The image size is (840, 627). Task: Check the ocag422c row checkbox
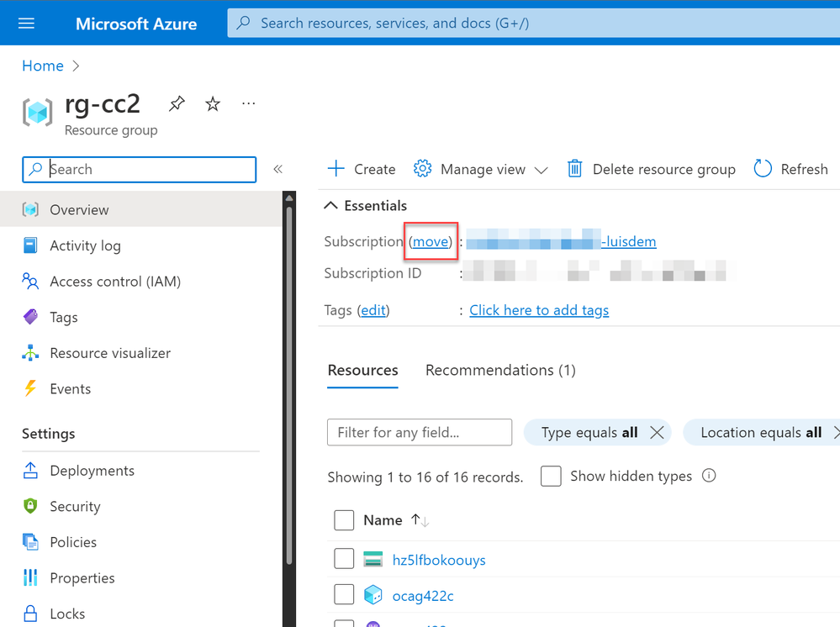(344, 594)
